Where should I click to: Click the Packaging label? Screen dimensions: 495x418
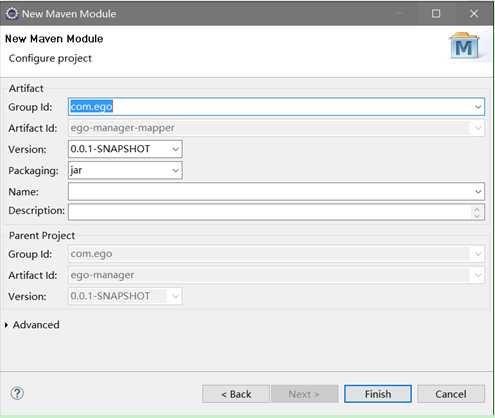pos(33,171)
